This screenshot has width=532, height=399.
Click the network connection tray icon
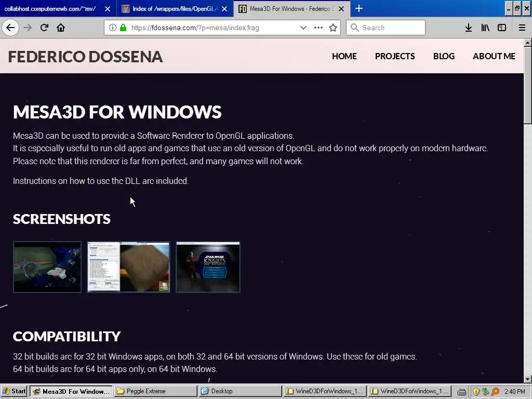(x=485, y=392)
